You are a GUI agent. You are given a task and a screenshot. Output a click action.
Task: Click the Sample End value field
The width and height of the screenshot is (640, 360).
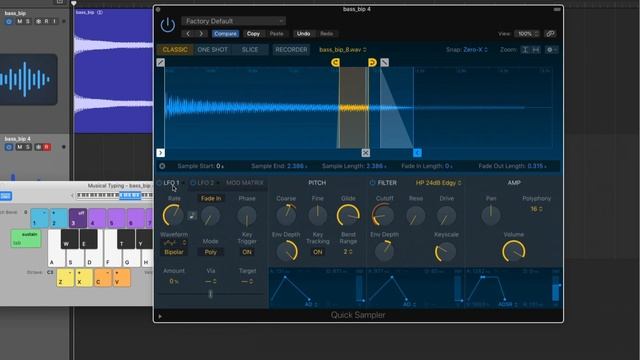[297, 166]
